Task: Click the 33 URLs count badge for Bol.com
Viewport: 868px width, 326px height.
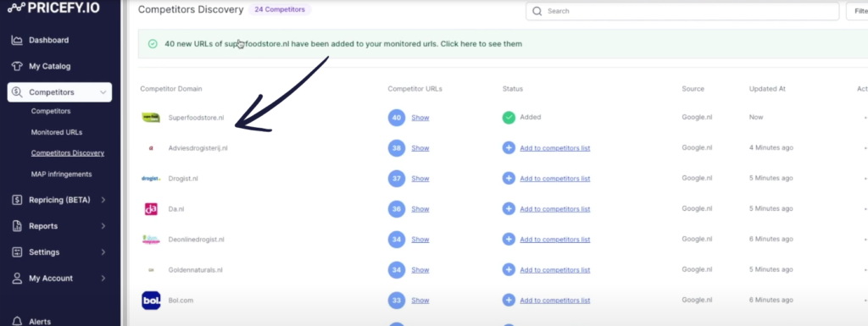Action: click(x=397, y=300)
